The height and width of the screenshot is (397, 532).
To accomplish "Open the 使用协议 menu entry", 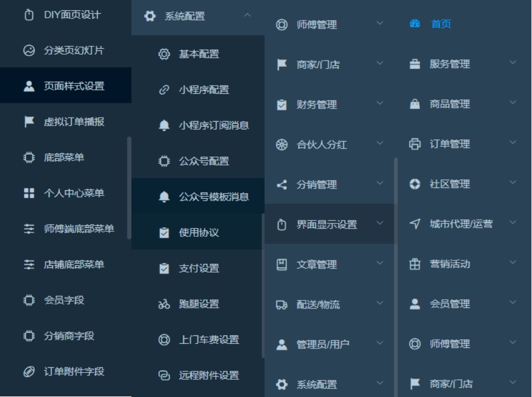I will pos(198,232).
